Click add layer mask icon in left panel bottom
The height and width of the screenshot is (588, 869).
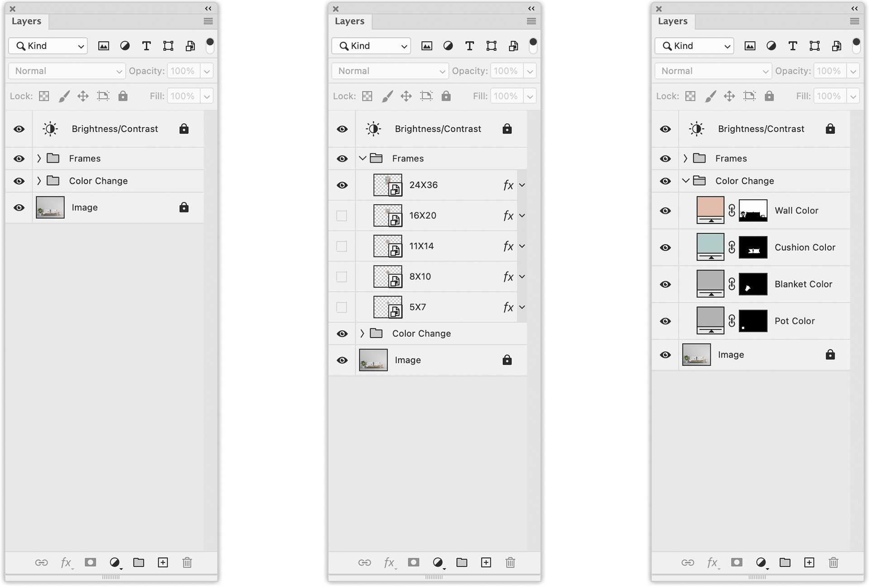(x=90, y=562)
